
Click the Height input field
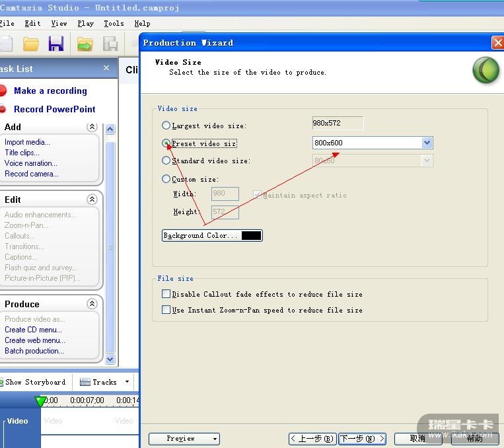(x=225, y=212)
